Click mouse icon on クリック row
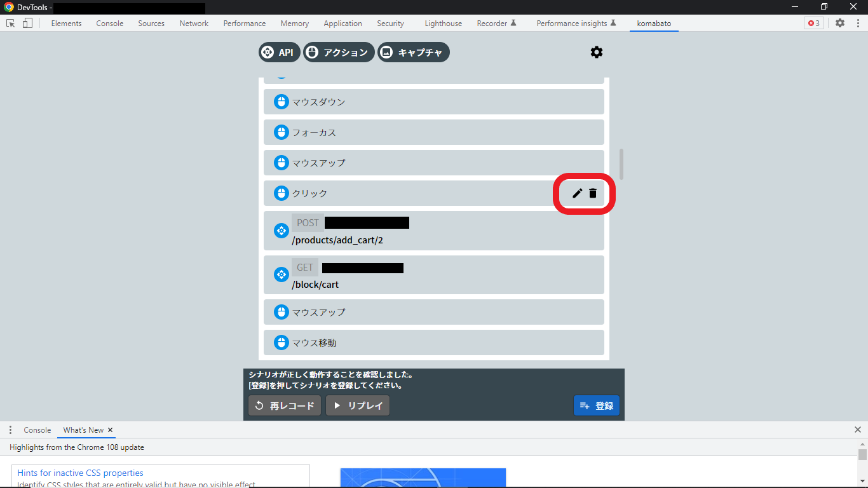This screenshot has height=488, width=868. pyautogui.click(x=281, y=193)
